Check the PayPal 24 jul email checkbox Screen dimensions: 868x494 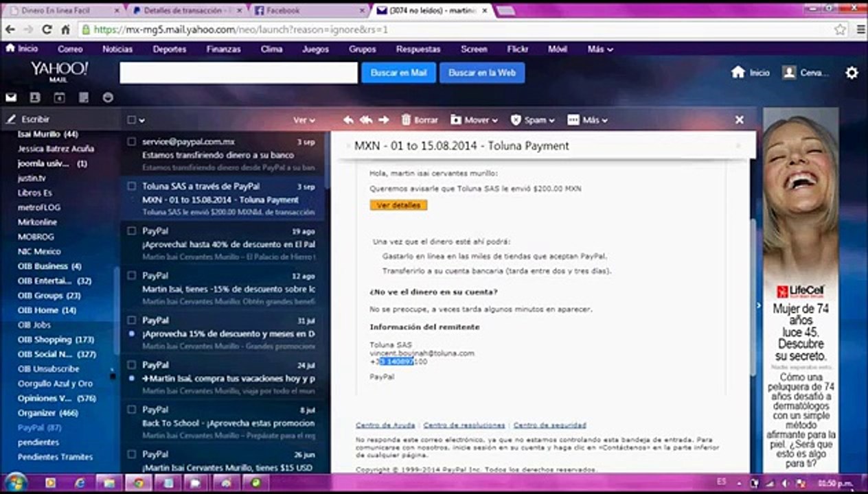(x=132, y=365)
